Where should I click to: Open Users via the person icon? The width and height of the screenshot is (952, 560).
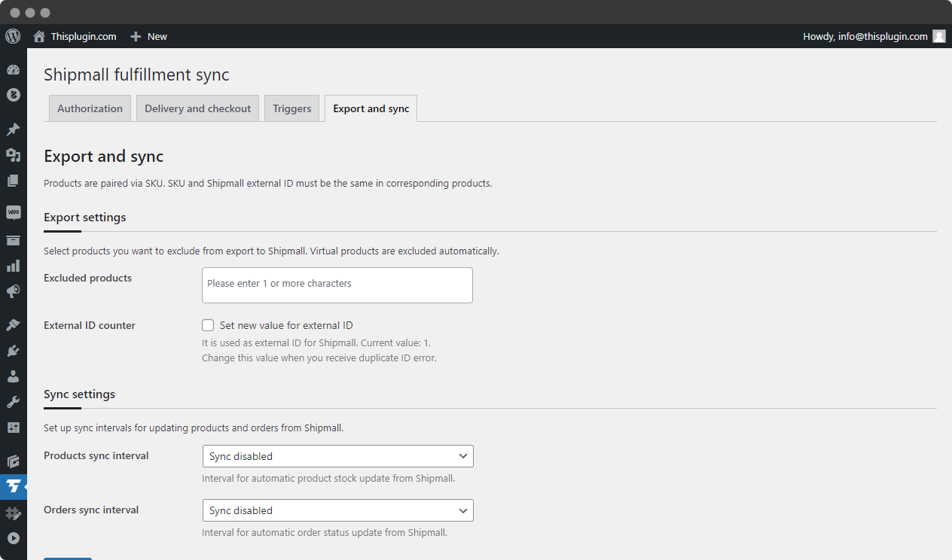coord(13,376)
